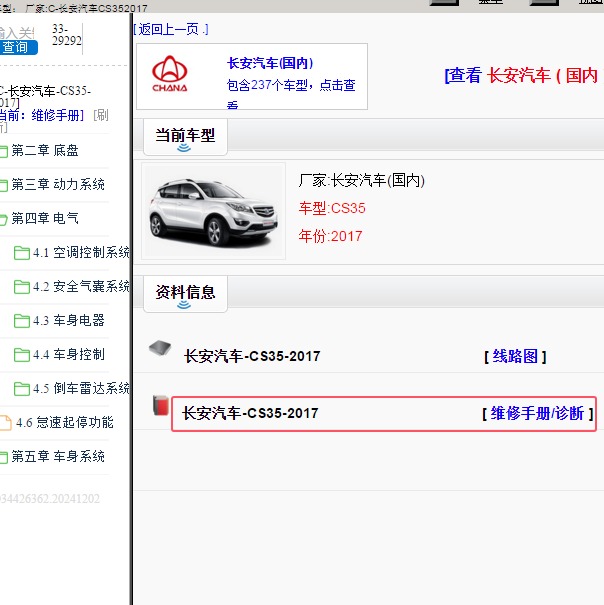This screenshot has height=605, width=604.
Task: Click gray book icon beside 线路图 row
Action: pyautogui.click(x=160, y=348)
